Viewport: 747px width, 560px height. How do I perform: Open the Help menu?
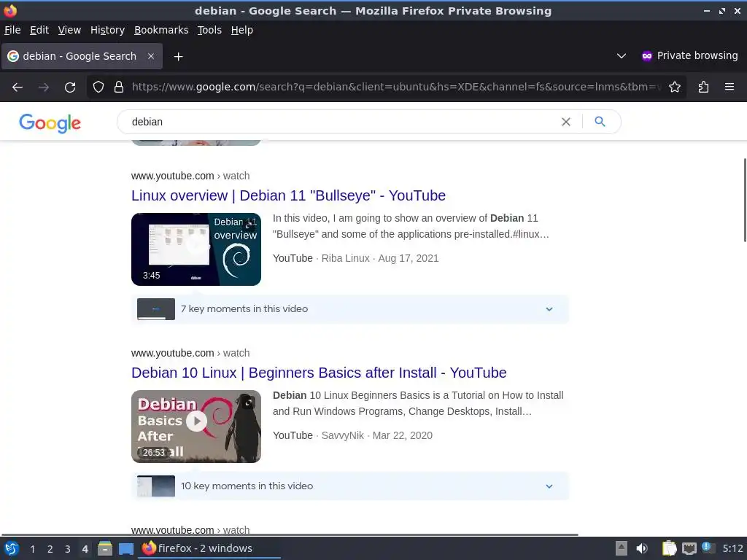pos(242,30)
